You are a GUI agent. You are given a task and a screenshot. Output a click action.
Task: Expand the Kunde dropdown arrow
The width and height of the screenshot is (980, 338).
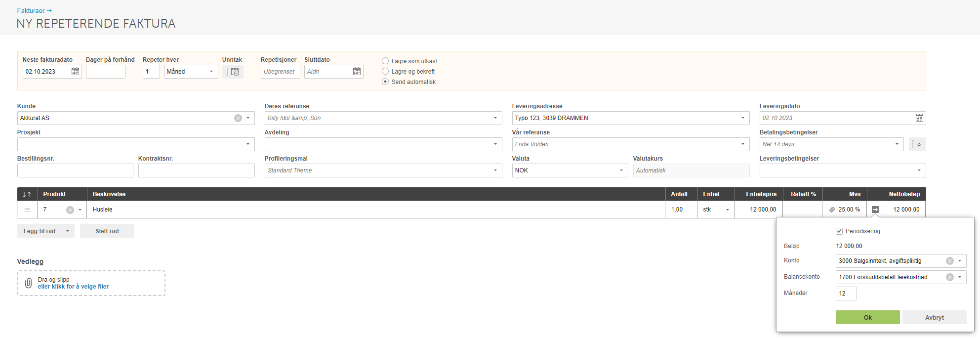click(x=248, y=118)
